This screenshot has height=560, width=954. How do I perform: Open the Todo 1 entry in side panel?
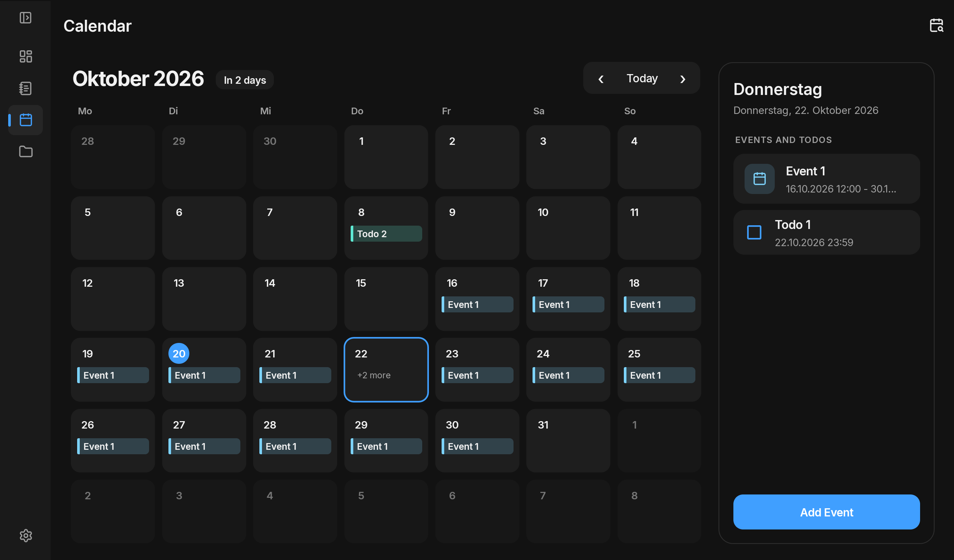(x=827, y=232)
